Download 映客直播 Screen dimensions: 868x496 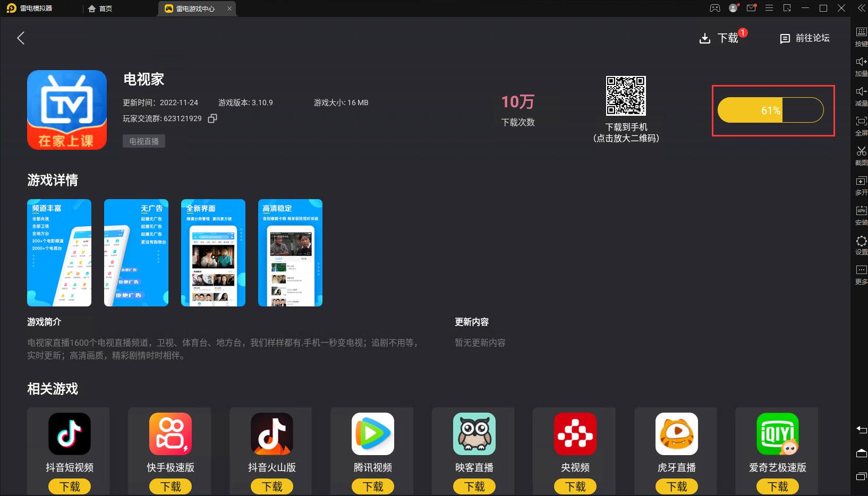[x=474, y=486]
